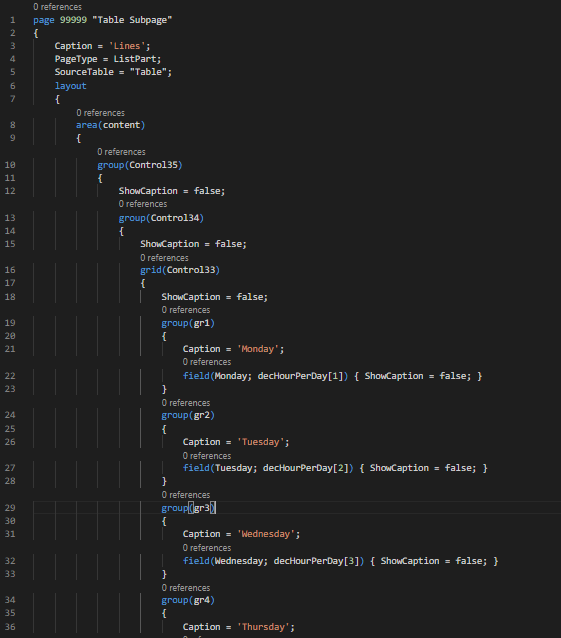Click the word content inside area()
Viewport: 561px width, 638px height.
click(122, 125)
